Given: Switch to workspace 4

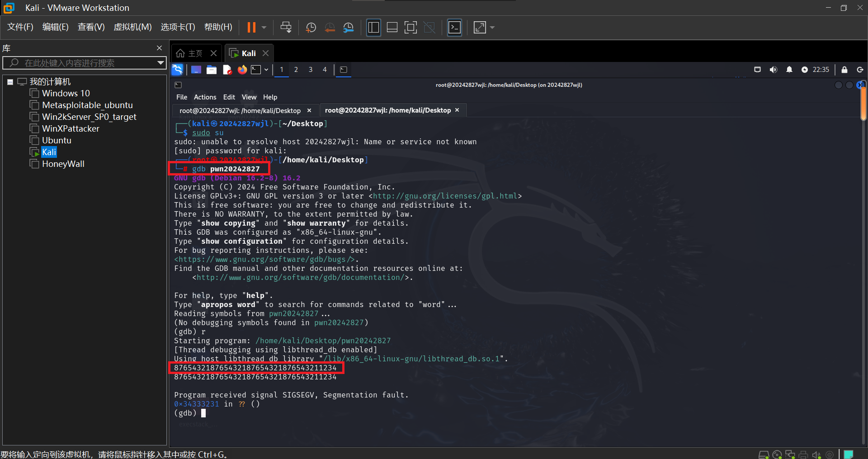Looking at the screenshot, I should [325, 70].
